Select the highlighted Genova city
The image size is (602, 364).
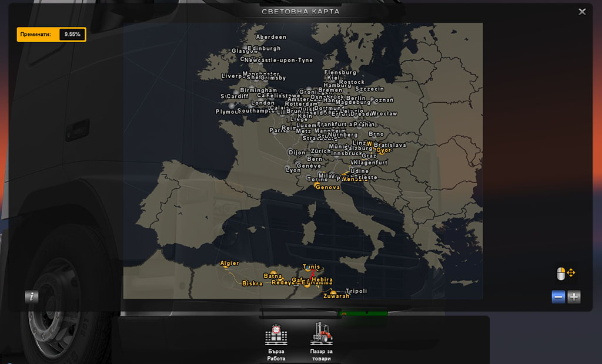click(x=327, y=187)
